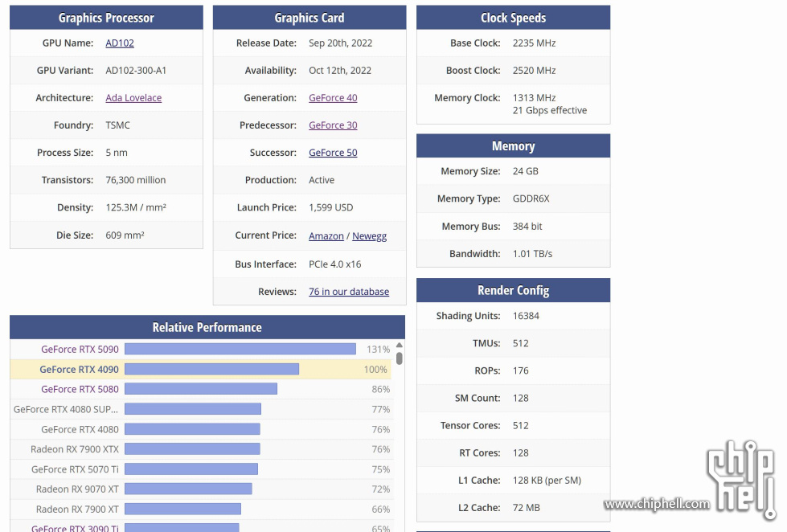
Task: Click the GeForce RTX 5070 Ti entry
Action: pyautogui.click(x=76, y=469)
